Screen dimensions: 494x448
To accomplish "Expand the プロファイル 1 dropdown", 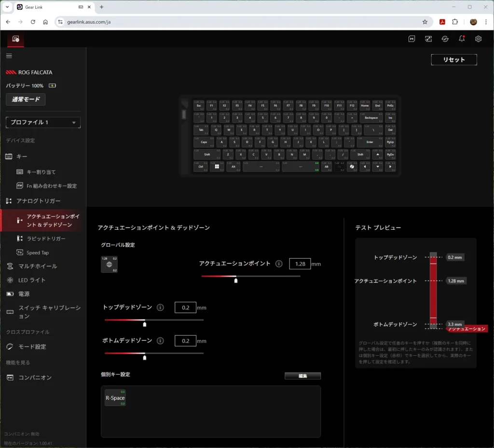I will click(43, 123).
